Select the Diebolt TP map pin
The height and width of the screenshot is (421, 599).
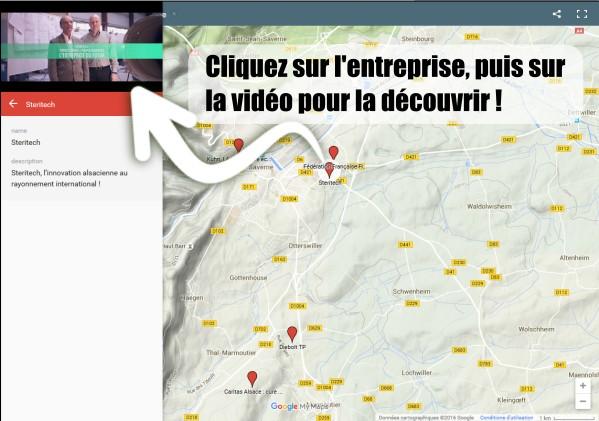click(292, 334)
